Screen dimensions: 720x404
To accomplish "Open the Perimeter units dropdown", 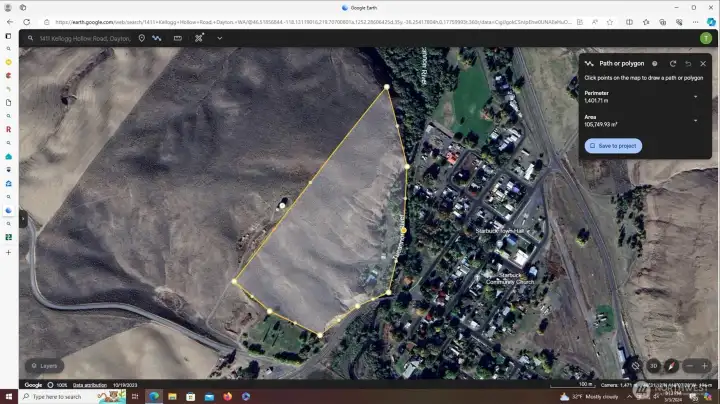I will [695, 96].
